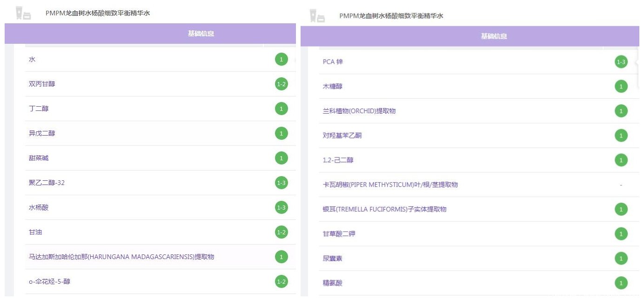Click the 1,2-己二醇 ingredient name
Viewport: 644px width, 301px height.
(x=338, y=161)
